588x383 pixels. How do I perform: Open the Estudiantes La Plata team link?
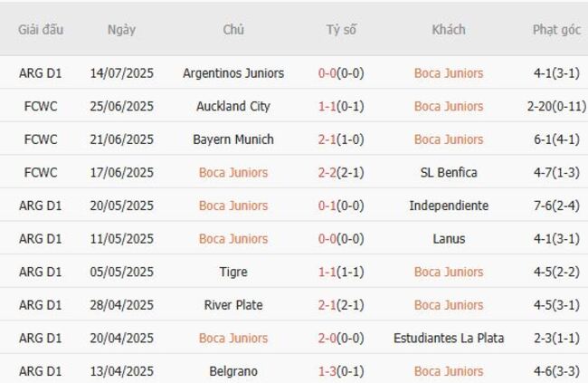point(449,339)
